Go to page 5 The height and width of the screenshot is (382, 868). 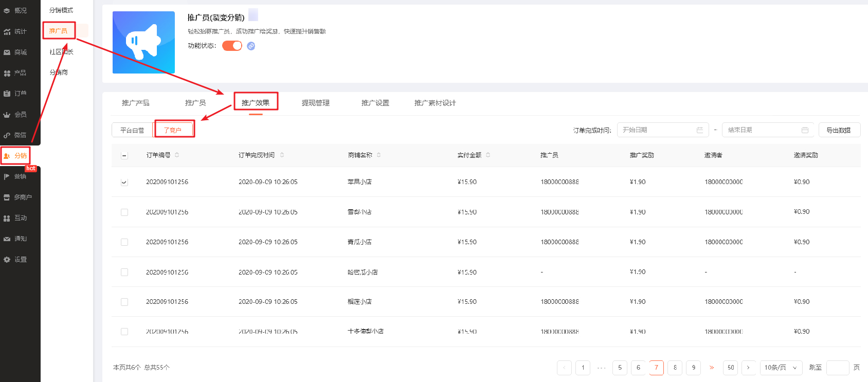pyautogui.click(x=620, y=368)
